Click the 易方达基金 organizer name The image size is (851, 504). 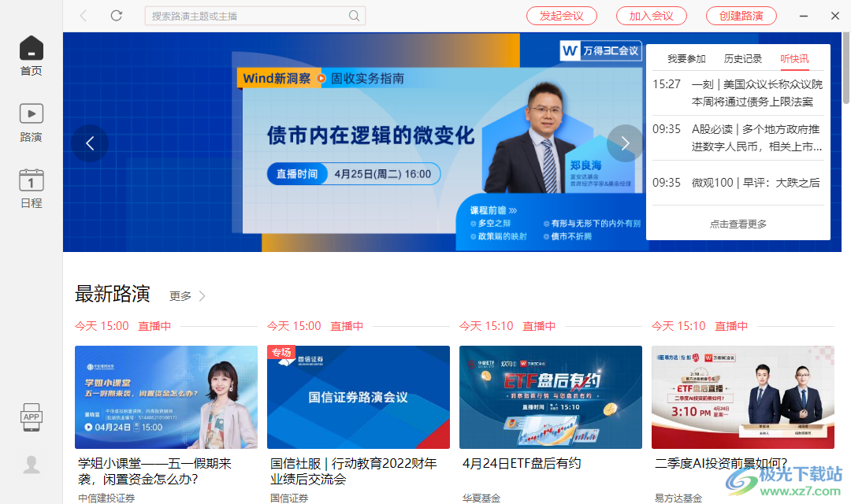(678, 498)
